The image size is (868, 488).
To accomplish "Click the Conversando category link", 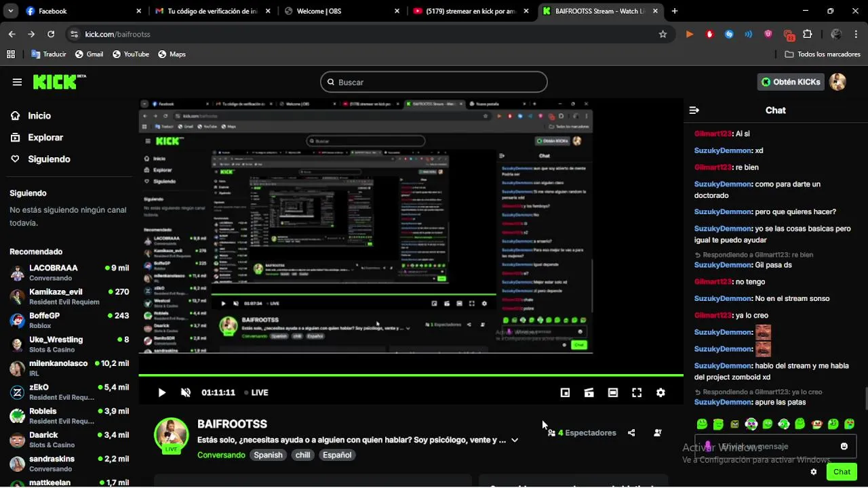I will [221, 455].
